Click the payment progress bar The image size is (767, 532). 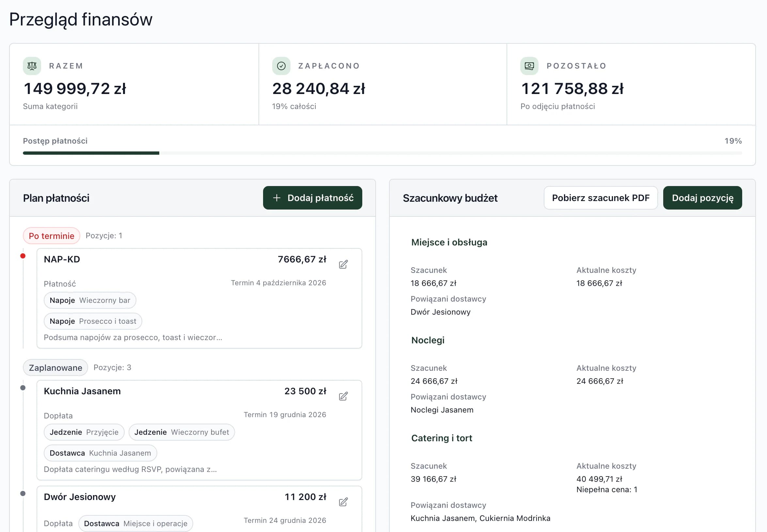(x=382, y=153)
